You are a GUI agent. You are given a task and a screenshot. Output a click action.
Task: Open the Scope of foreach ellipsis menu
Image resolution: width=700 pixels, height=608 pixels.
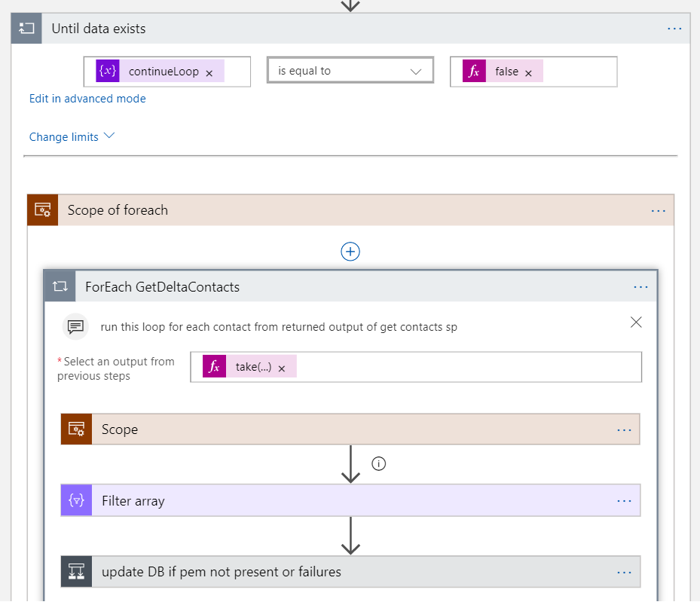point(659,211)
